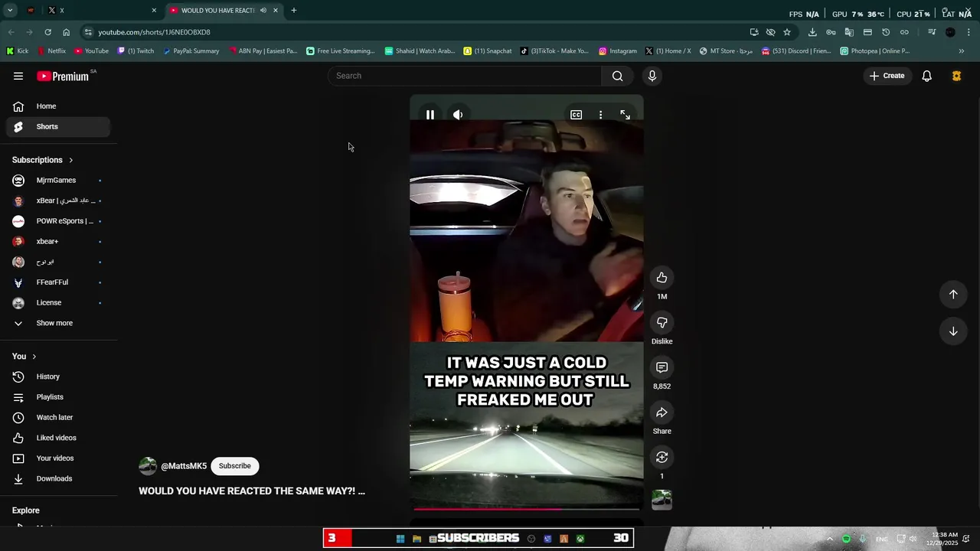The height and width of the screenshot is (551, 980).
Task: Open the taskbar clock and date
Action: tap(942, 539)
